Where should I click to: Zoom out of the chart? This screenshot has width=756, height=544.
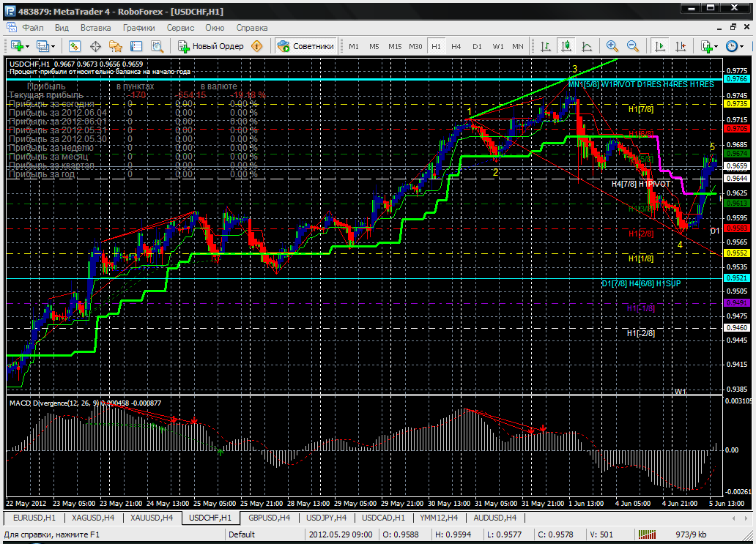pyautogui.click(x=632, y=46)
